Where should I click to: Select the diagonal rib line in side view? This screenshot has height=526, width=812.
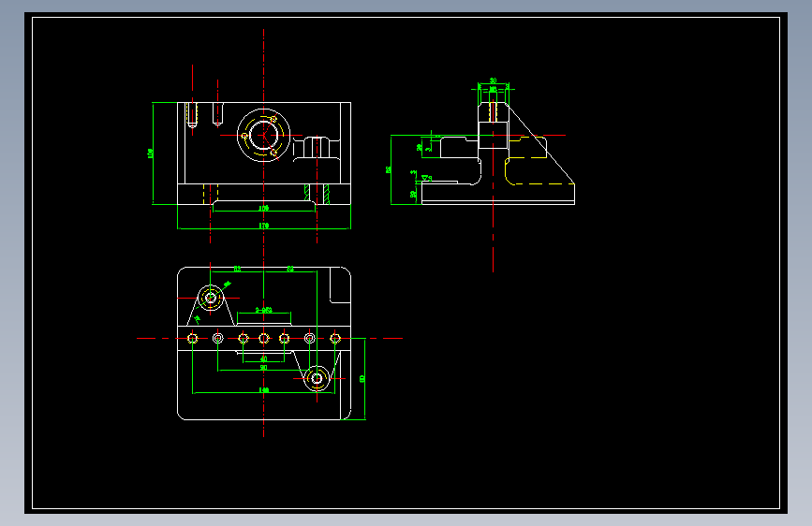pyautogui.click(x=540, y=143)
